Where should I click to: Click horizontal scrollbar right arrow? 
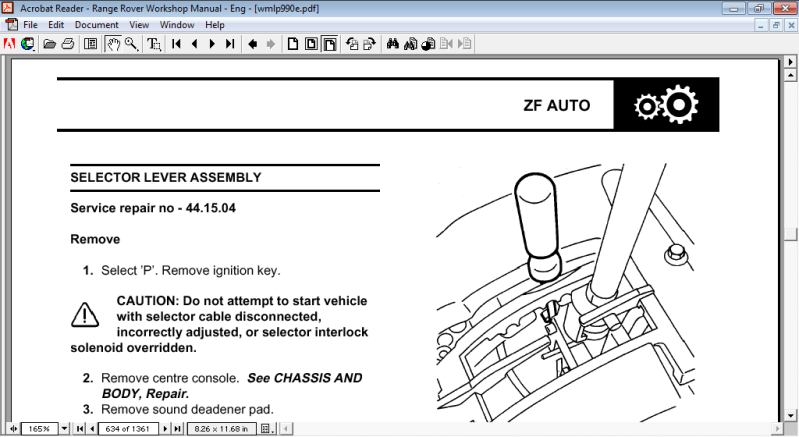click(778, 429)
